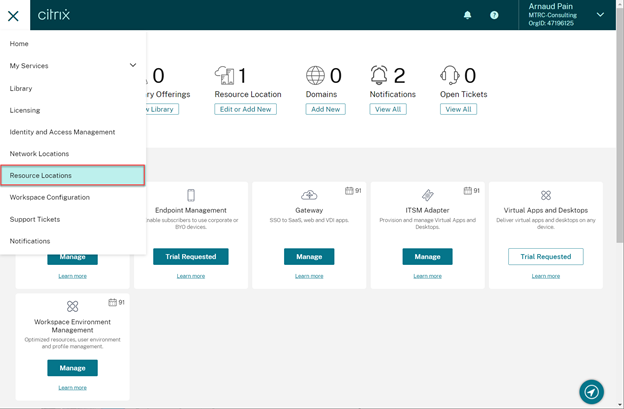The width and height of the screenshot is (624, 409).
Task: Expand the My Services submenu chevron
Action: [133, 66]
